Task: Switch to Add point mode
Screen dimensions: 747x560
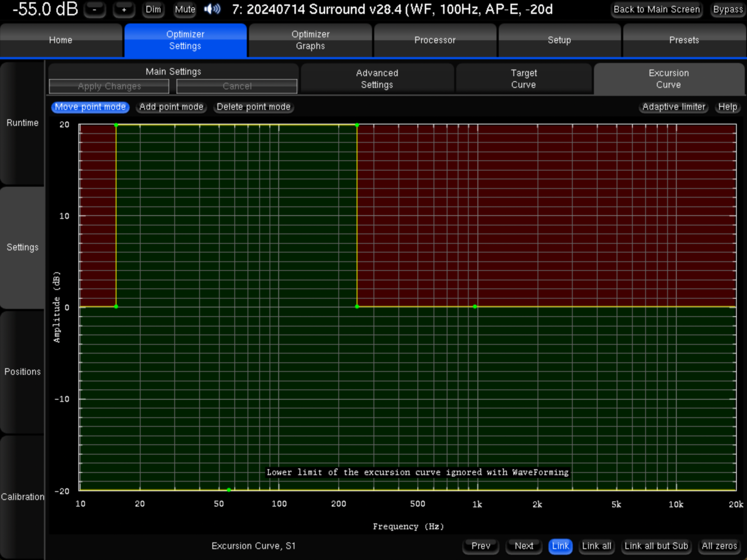Action: 171,107
